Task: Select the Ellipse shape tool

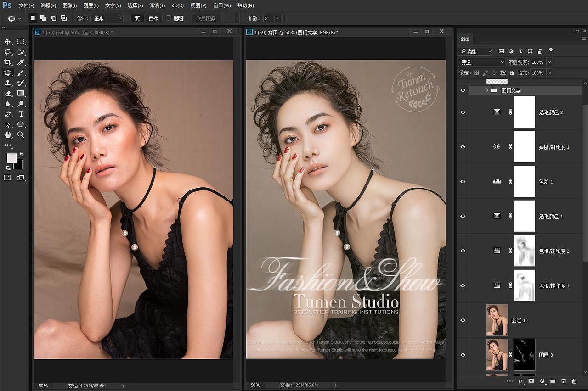Action: pyautogui.click(x=21, y=124)
